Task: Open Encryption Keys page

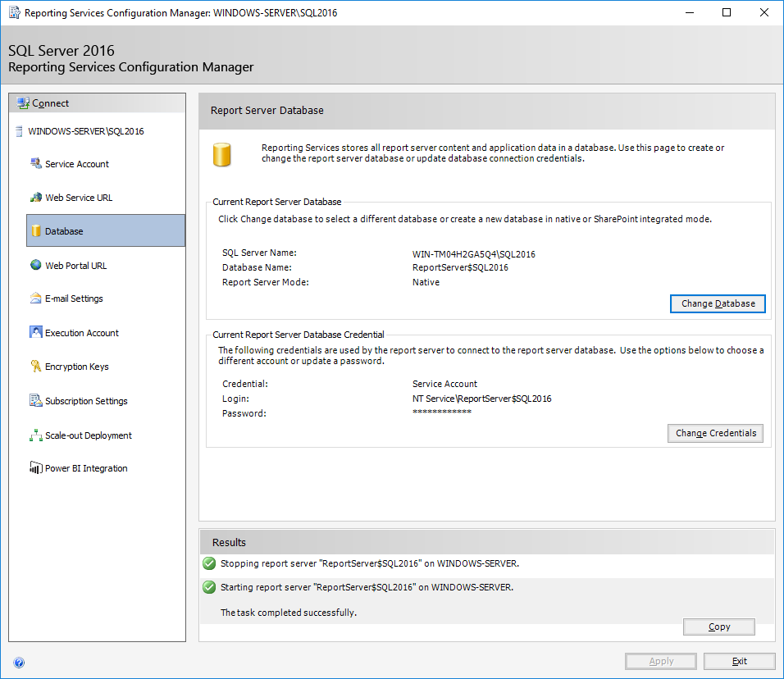Action: [x=76, y=367]
